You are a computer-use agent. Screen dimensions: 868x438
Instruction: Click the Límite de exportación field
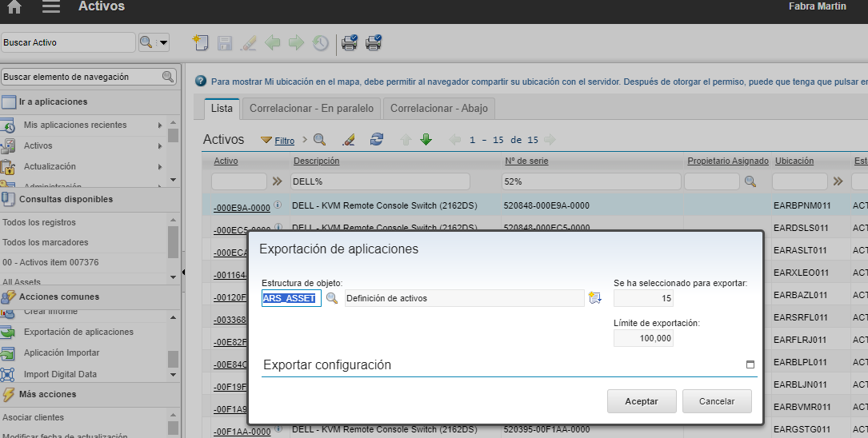pos(643,338)
